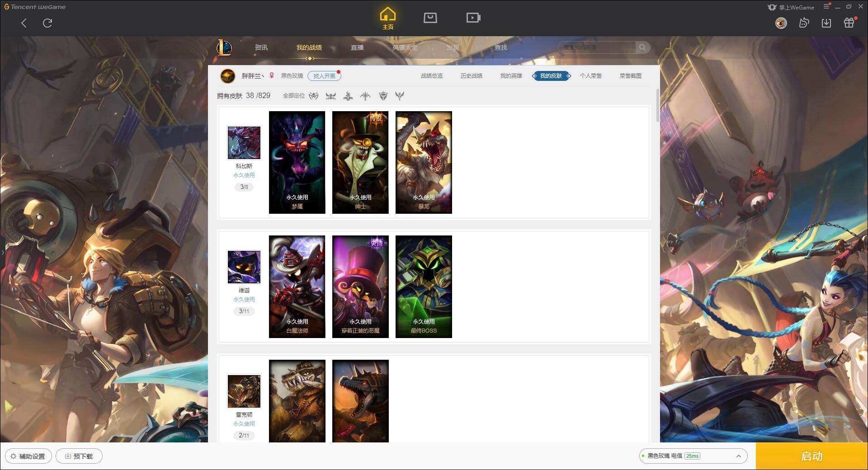Refresh the page with the reload icon
Viewport: 868px width, 470px height.
(47, 23)
